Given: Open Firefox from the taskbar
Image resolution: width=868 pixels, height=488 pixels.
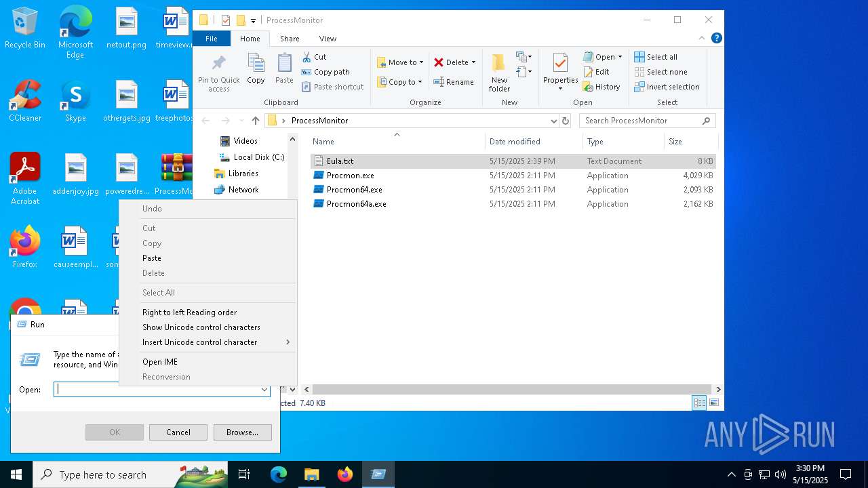Looking at the screenshot, I should point(344,474).
